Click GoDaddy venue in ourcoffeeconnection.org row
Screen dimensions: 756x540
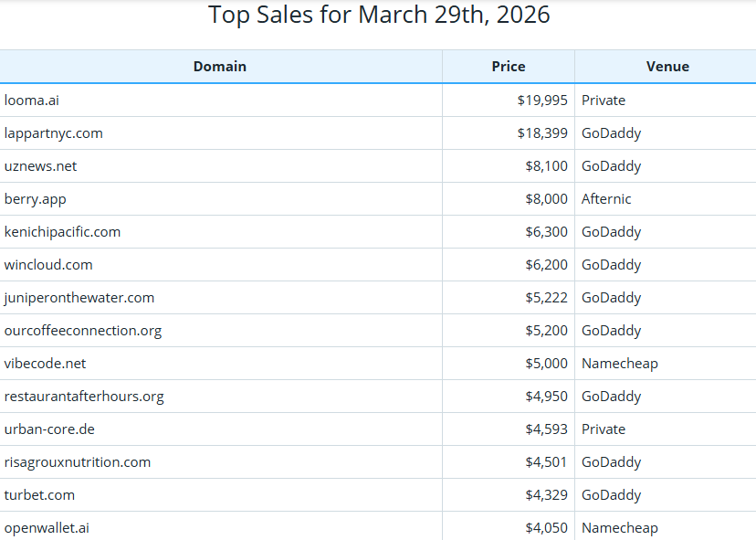612,331
